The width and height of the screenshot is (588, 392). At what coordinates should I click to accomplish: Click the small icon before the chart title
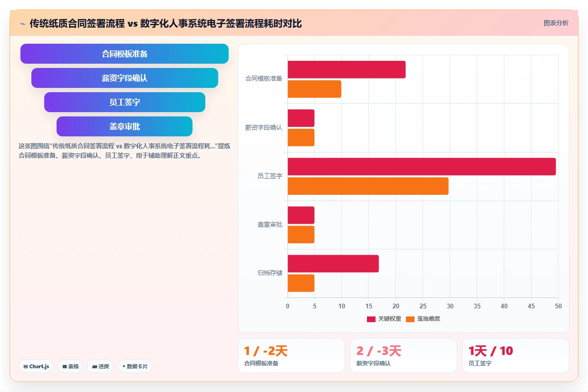coord(22,24)
